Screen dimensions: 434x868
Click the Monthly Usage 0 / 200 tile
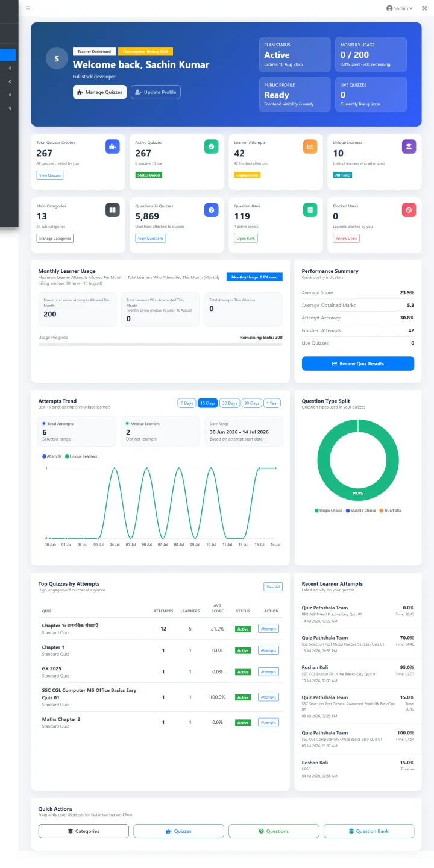371,55
